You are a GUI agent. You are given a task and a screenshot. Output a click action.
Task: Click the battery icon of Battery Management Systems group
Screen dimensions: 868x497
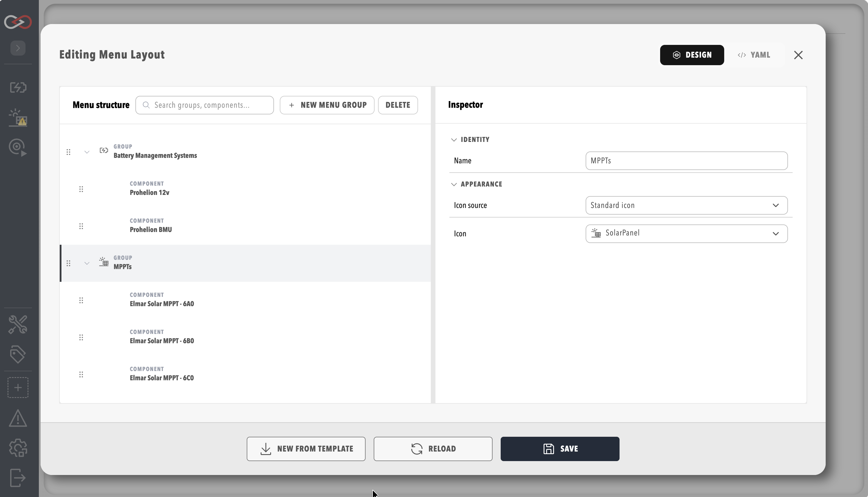point(104,150)
